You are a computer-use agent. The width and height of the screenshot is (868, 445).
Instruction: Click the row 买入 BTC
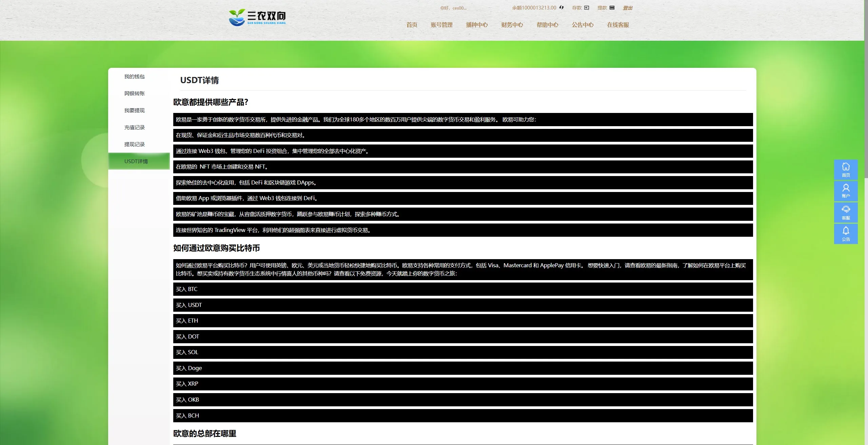point(463,289)
